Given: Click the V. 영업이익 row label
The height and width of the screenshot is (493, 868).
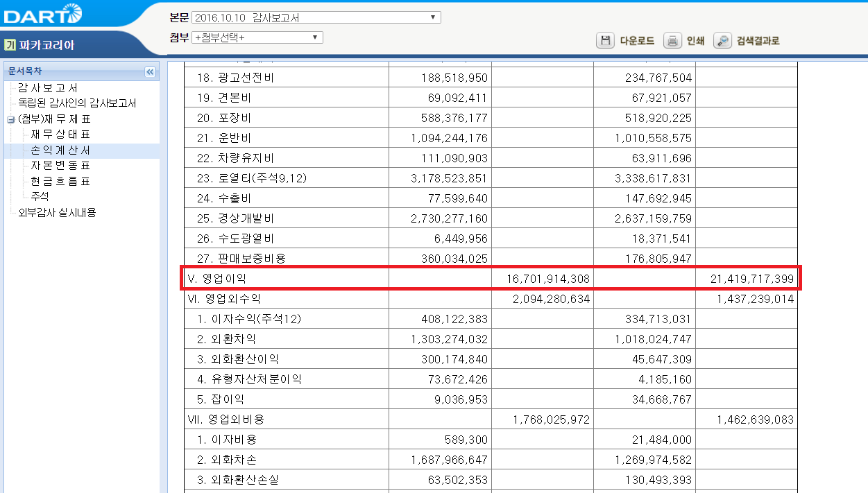Looking at the screenshot, I should pos(216,278).
